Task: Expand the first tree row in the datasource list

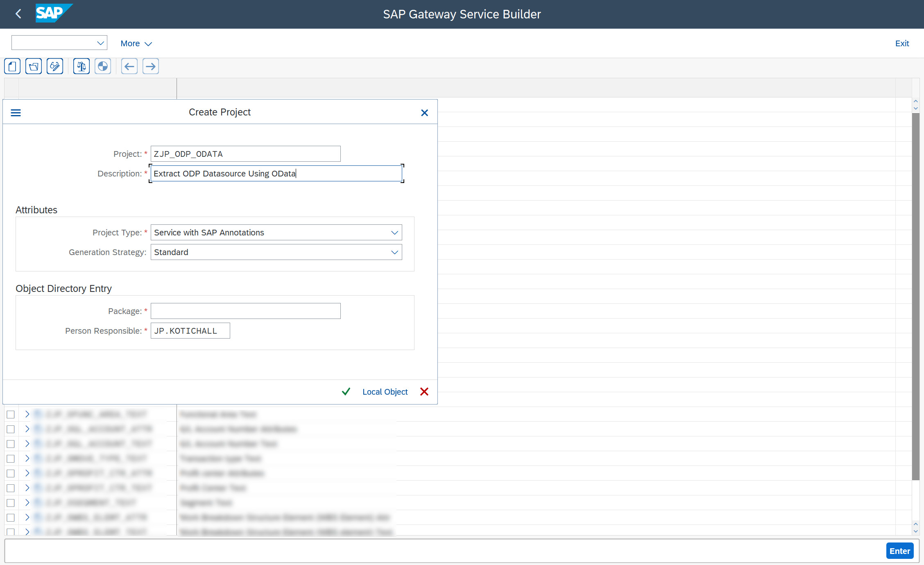Action: (x=27, y=414)
